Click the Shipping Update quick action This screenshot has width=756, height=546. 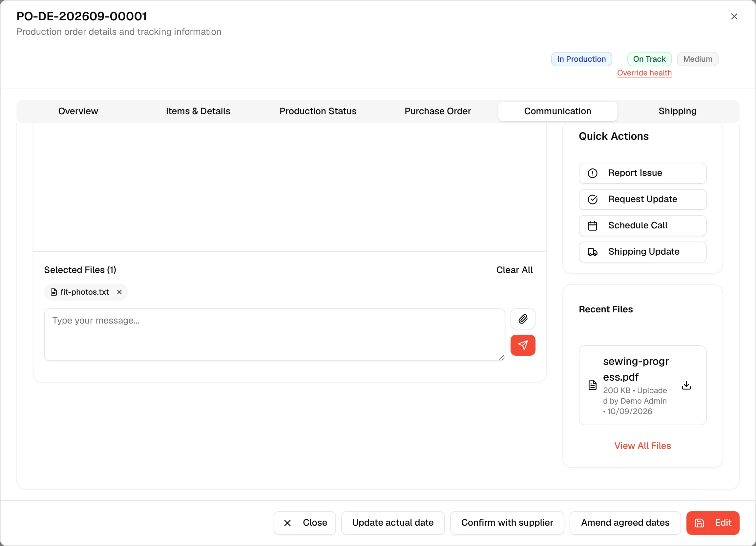[642, 252]
